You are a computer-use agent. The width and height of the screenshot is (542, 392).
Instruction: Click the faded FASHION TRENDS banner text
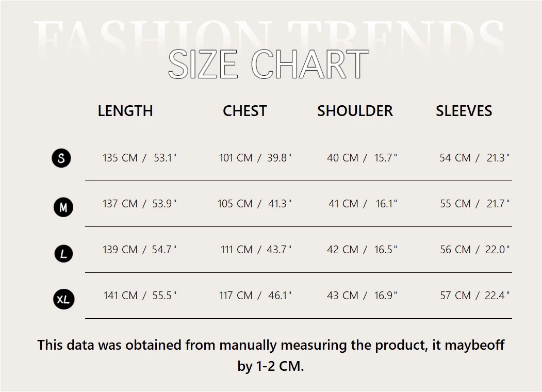tap(269, 36)
